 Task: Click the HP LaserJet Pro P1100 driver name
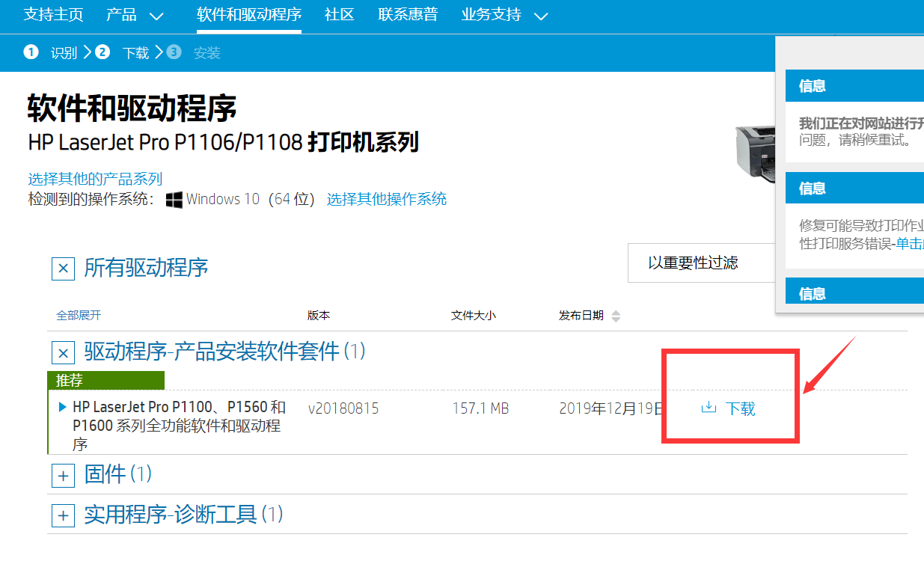tap(179, 426)
